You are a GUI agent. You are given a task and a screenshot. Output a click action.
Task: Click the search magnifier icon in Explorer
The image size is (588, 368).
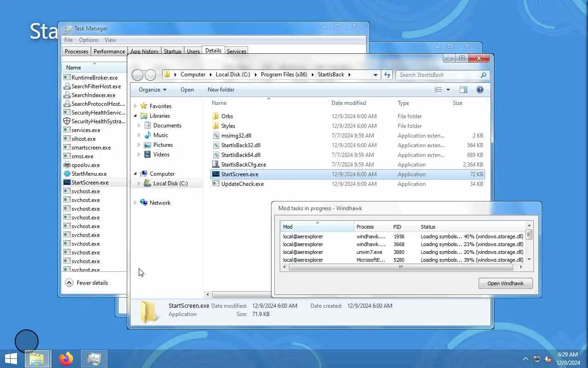coord(483,75)
